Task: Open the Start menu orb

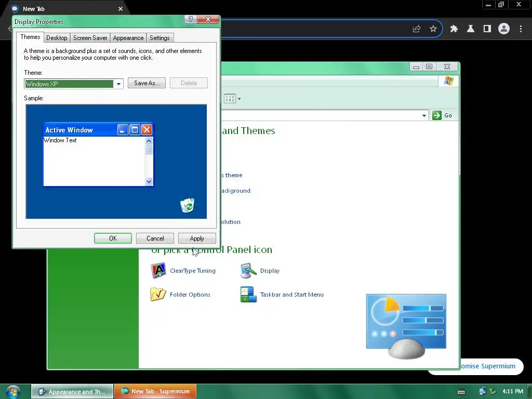Action: (x=13, y=392)
